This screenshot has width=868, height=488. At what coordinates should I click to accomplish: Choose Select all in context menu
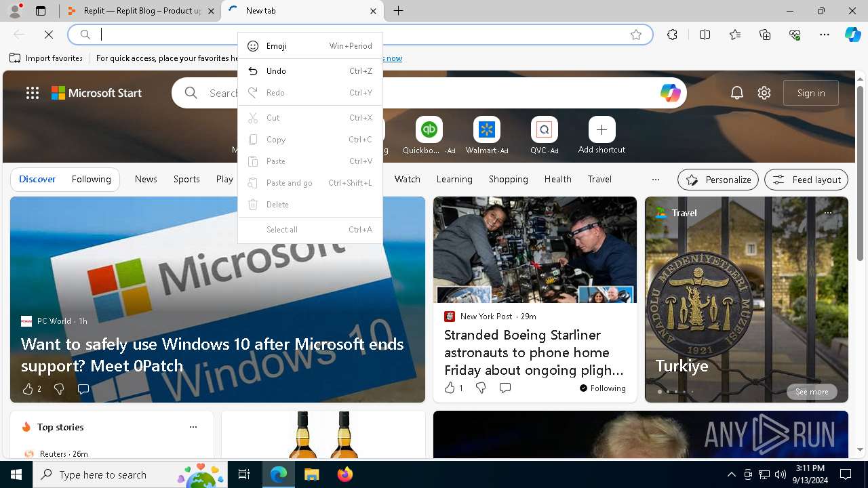click(311, 230)
